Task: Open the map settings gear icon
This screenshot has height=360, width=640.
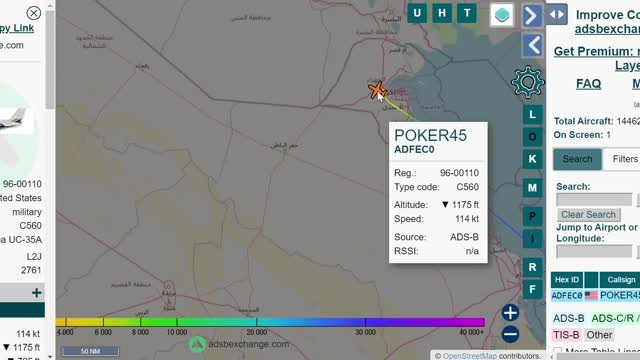Action: (x=527, y=82)
